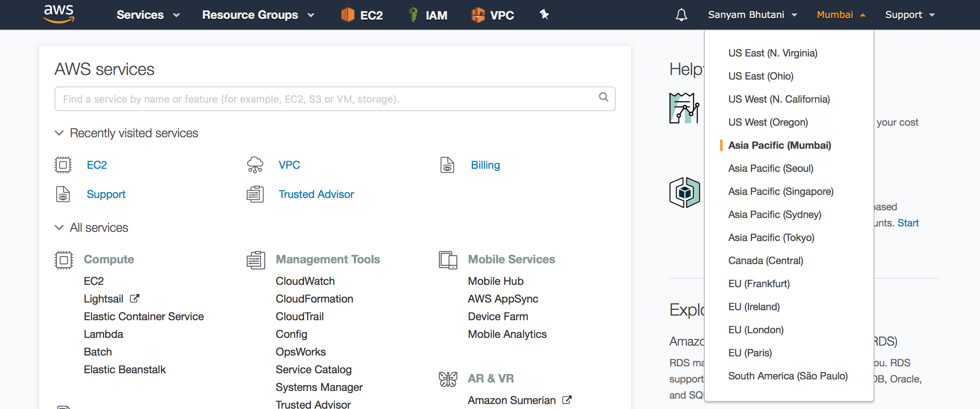Image resolution: width=980 pixels, height=409 pixels.
Task: Click the Compute category chip icon
Action: (x=64, y=260)
